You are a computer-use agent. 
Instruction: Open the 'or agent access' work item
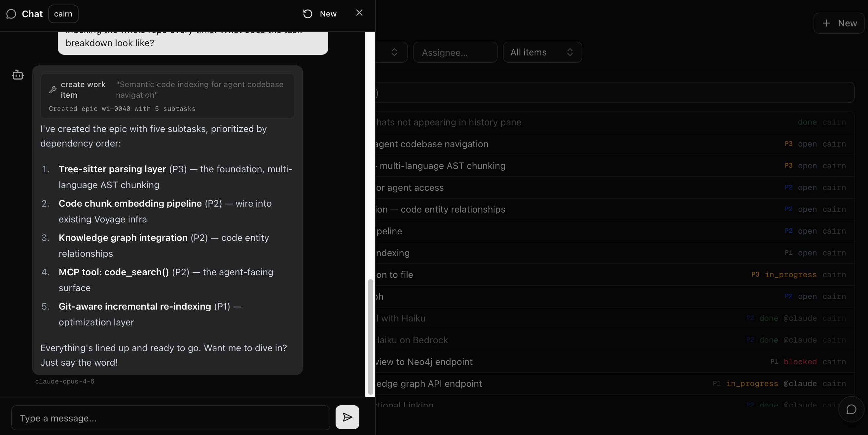(615, 187)
